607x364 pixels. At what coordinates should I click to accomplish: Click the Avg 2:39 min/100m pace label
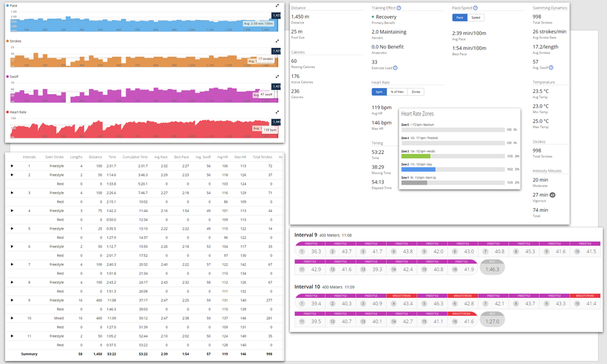pyautogui.click(x=258, y=24)
